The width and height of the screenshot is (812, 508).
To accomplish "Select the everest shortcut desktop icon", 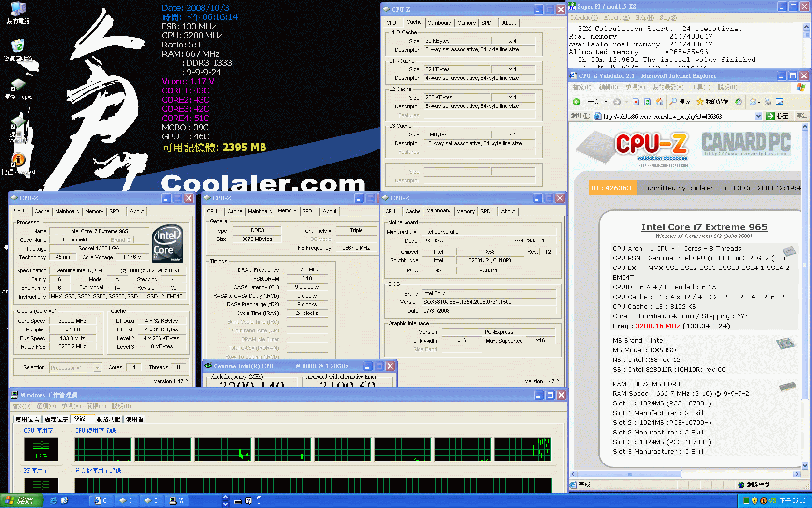I will pyautogui.click(x=18, y=164).
